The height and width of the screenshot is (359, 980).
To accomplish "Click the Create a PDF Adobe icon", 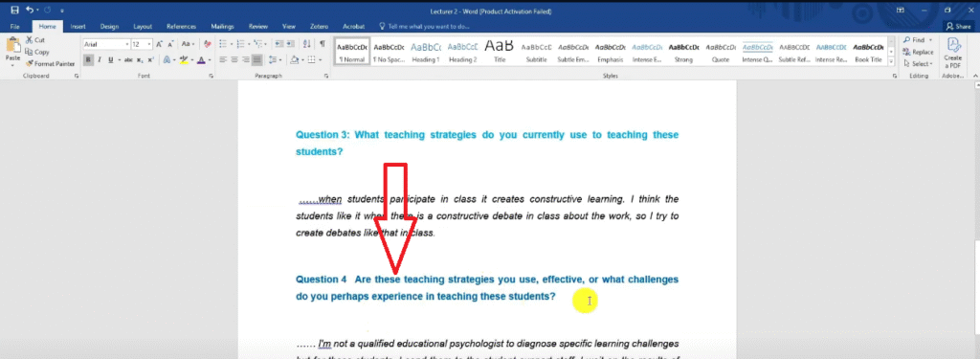I will 953,53.
